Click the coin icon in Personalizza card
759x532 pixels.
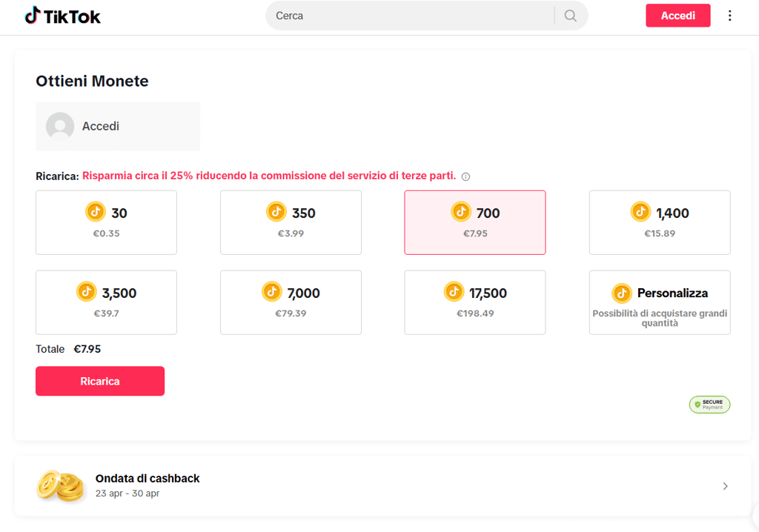[622, 293]
